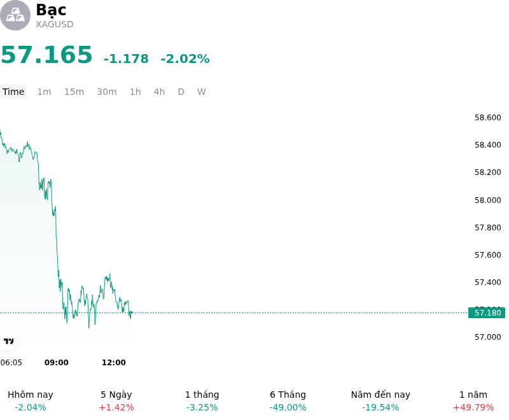Viewport: 509px width, 420px height.
Task: Switch chart to 1m interval
Action: [x=44, y=92]
